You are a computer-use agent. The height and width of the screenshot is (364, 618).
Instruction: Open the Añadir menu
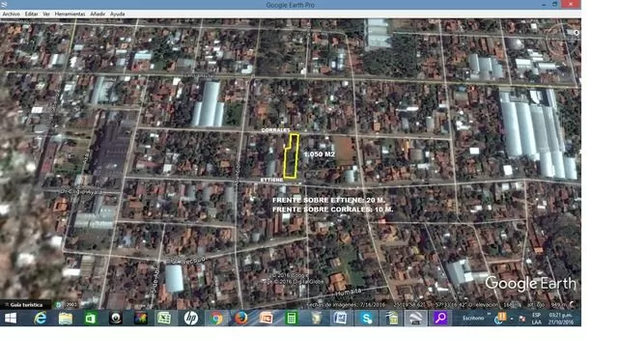pyautogui.click(x=98, y=14)
